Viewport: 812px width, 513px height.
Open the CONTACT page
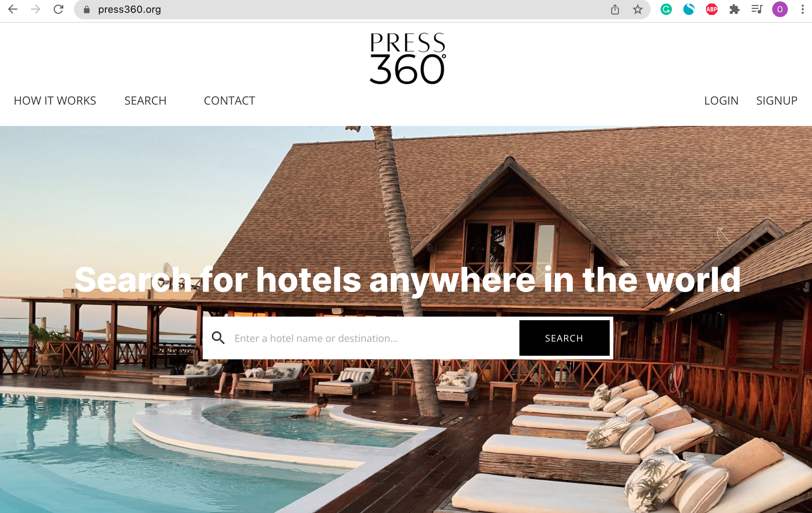[x=230, y=101]
